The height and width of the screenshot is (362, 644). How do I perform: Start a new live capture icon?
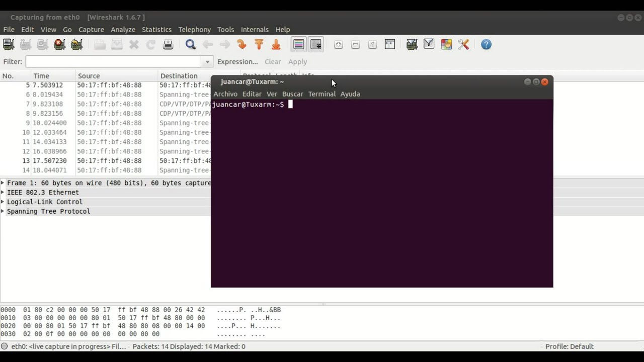point(43,45)
